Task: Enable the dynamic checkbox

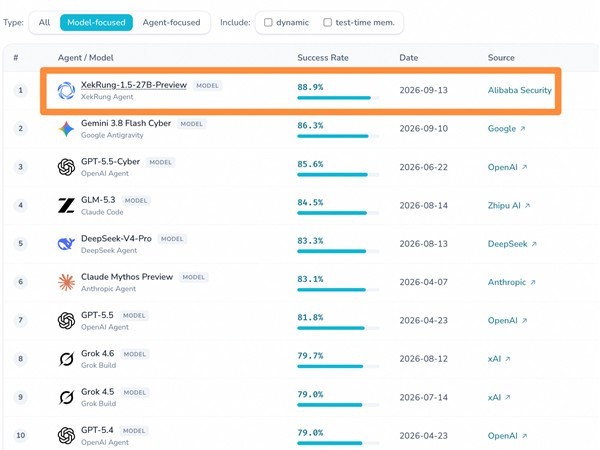Action: click(x=268, y=23)
